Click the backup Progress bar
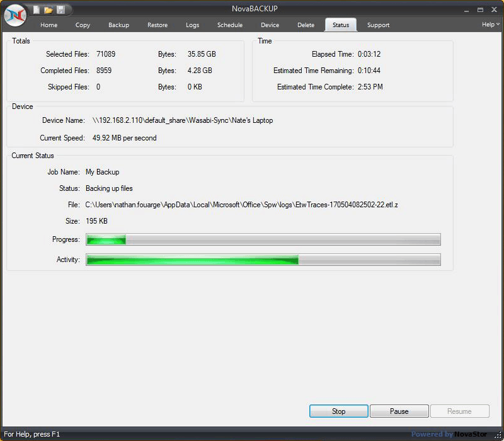 point(263,239)
